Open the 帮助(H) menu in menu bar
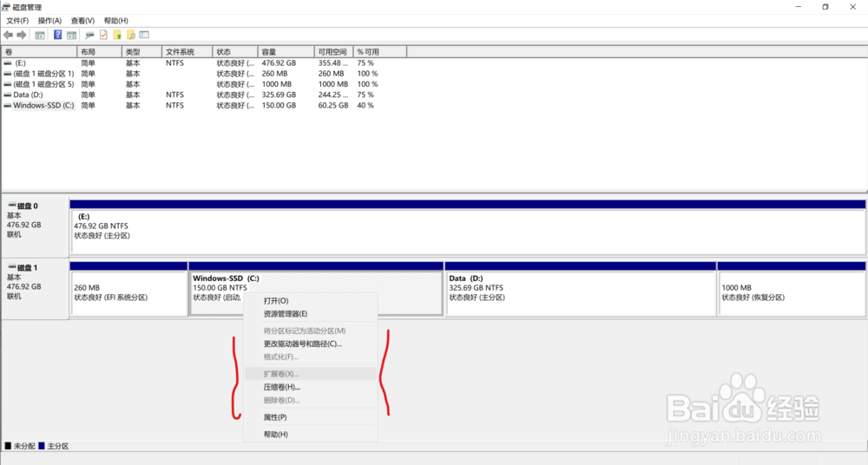 (115, 21)
